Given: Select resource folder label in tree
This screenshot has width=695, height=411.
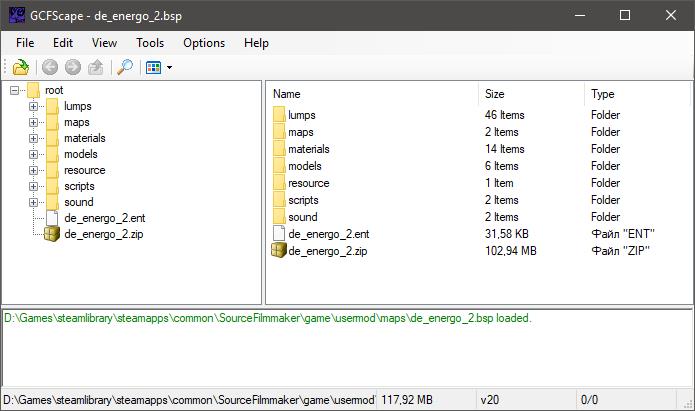Looking at the screenshot, I should pos(85,170).
